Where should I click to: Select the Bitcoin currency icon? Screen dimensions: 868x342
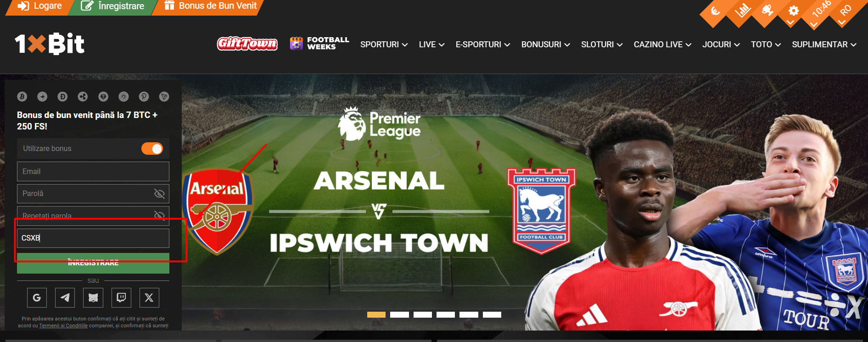tap(22, 96)
